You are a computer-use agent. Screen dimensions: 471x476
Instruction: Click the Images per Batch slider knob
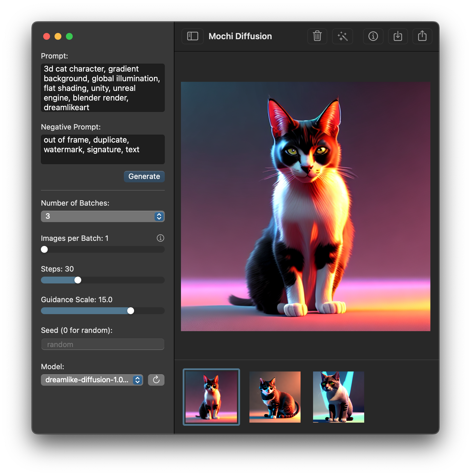coord(44,249)
